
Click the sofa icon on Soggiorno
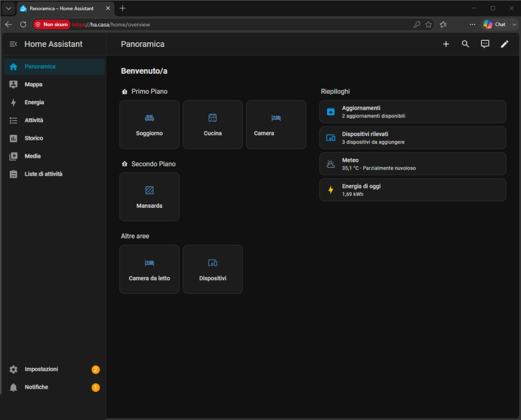[x=150, y=118]
